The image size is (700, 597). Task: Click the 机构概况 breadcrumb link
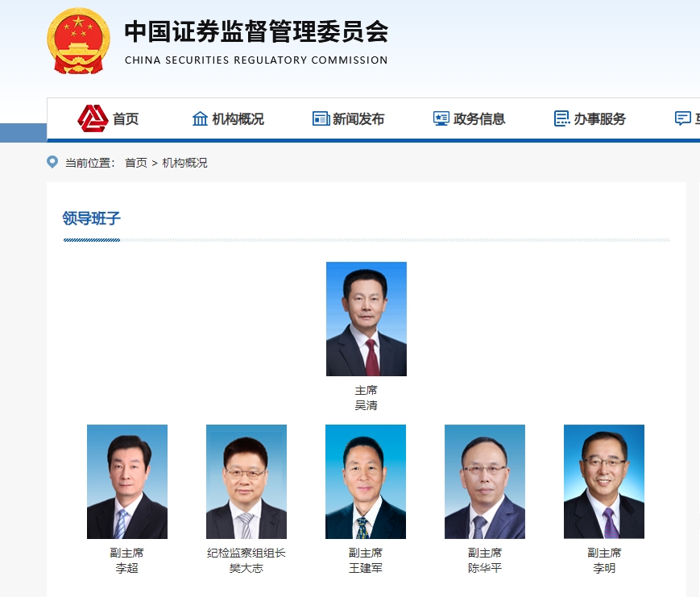(184, 163)
